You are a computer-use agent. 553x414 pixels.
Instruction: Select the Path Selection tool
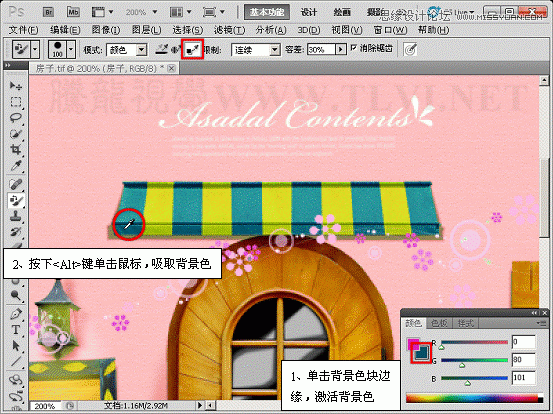16,346
